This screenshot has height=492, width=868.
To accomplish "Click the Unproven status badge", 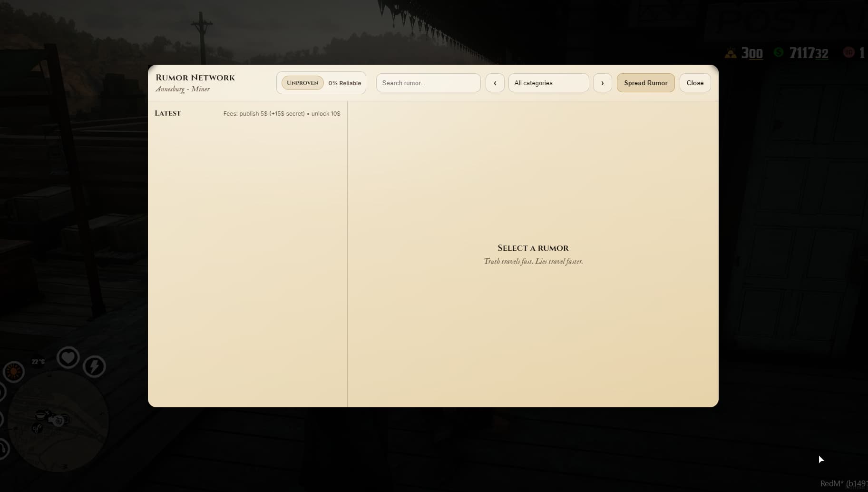I will pyautogui.click(x=302, y=83).
